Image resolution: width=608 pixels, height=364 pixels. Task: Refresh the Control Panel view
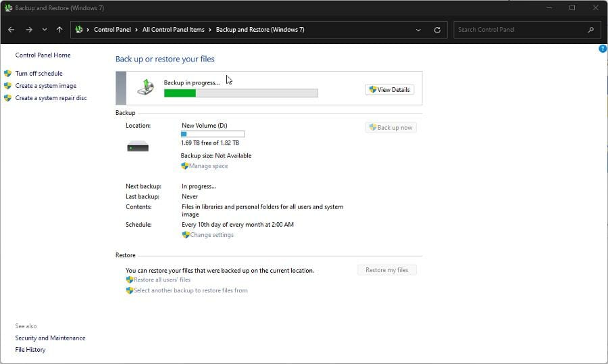437,30
